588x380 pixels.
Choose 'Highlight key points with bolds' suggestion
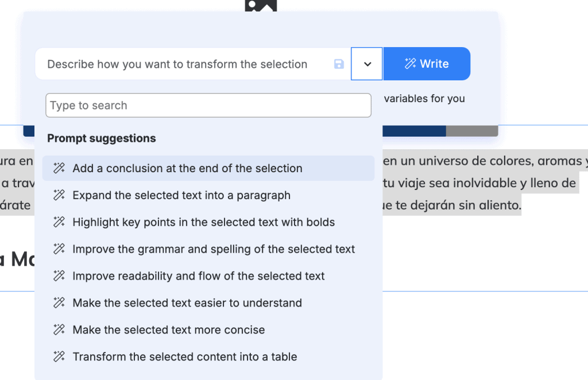(208, 222)
